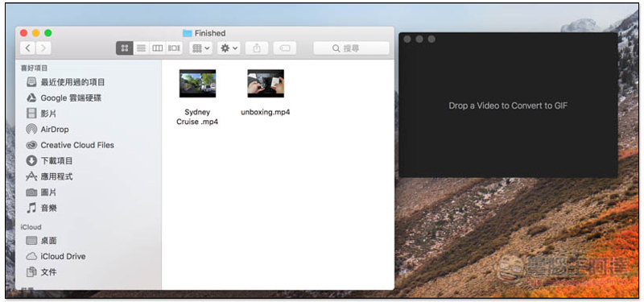Go forward in Finder history

(x=43, y=48)
